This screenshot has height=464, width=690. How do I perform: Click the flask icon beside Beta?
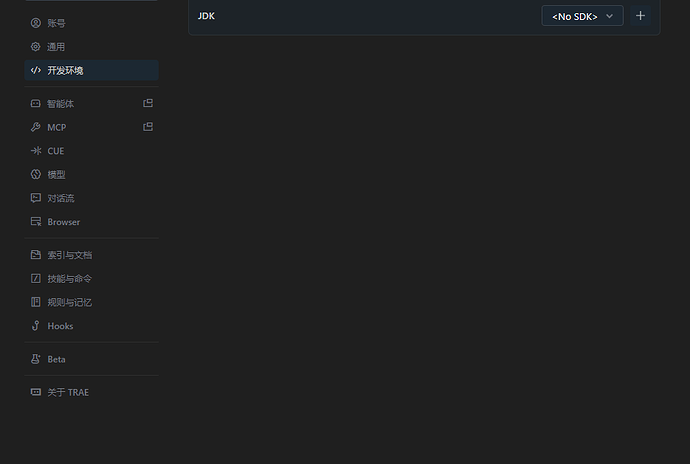[36, 359]
